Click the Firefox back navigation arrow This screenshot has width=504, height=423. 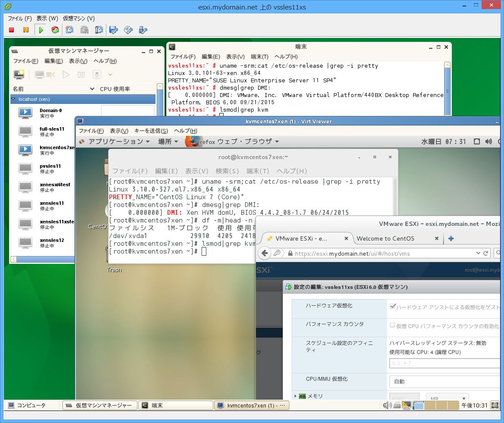pyautogui.click(x=264, y=253)
